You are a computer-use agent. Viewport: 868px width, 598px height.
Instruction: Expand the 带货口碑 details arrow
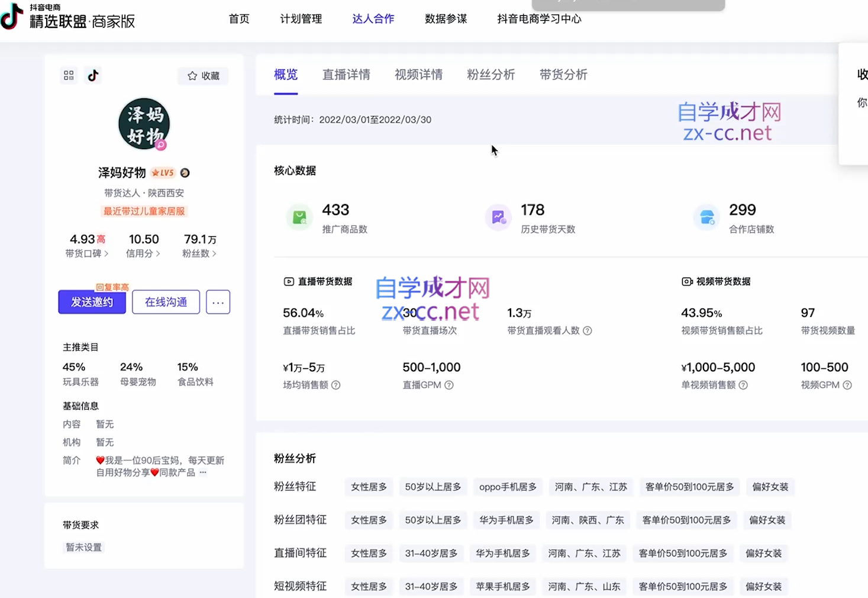point(107,253)
